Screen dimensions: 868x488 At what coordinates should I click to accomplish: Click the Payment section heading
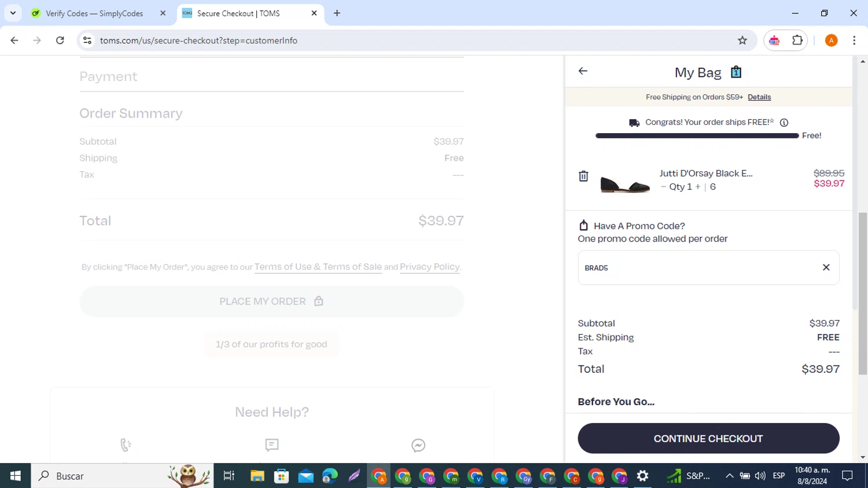[108, 76]
